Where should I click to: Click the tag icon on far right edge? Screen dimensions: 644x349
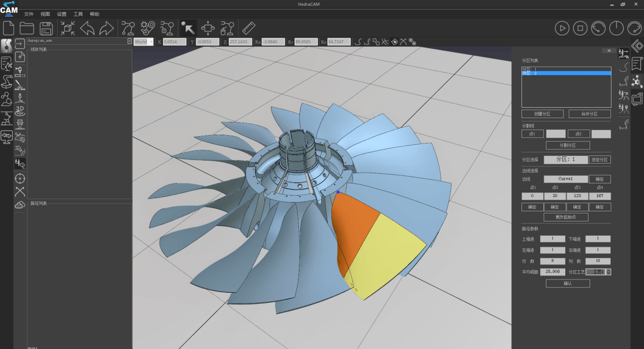(x=637, y=46)
